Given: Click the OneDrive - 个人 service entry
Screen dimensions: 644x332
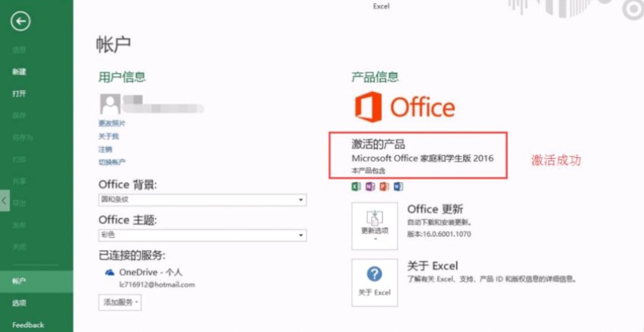Looking at the screenshot, I should point(151,272).
